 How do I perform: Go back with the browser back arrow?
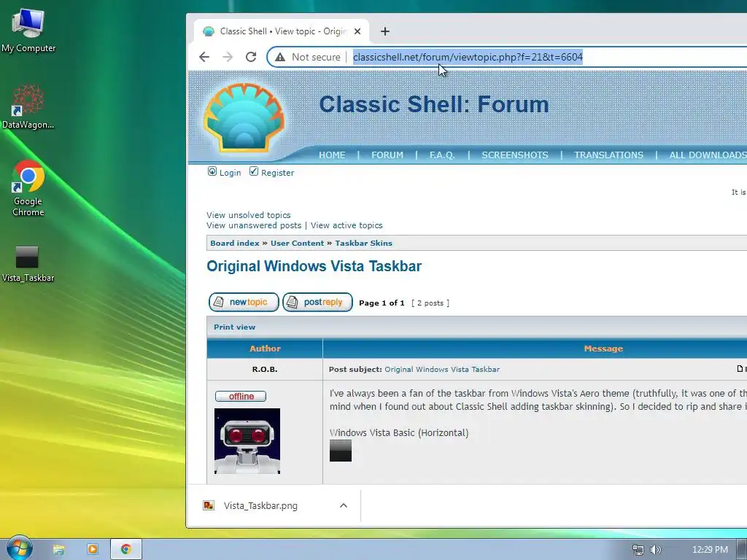[204, 57]
